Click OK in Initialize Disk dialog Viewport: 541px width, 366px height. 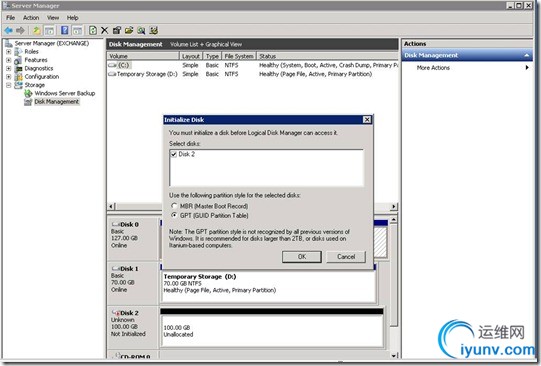tap(302, 257)
